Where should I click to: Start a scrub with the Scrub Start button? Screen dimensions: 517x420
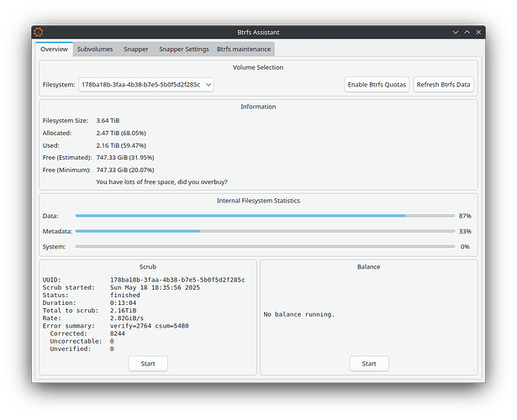[148, 364]
